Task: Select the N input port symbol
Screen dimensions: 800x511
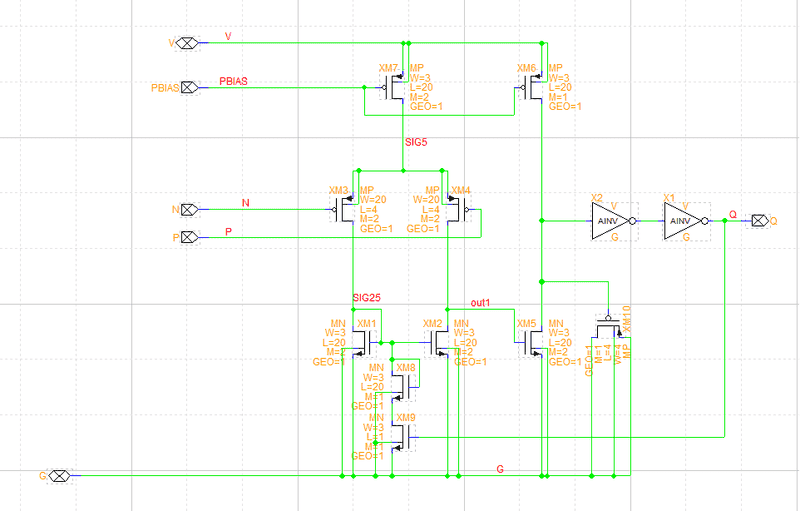Action: coord(189,210)
